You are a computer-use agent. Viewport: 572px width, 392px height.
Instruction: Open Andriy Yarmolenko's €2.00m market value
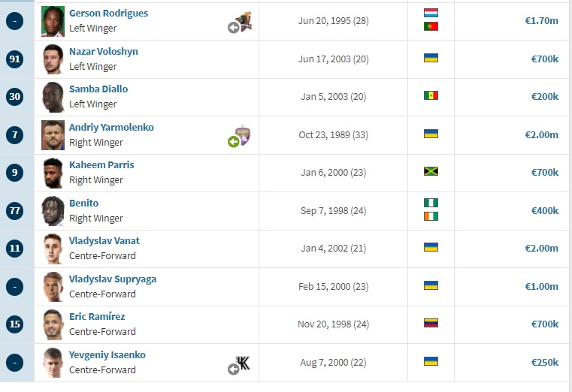[x=541, y=134]
